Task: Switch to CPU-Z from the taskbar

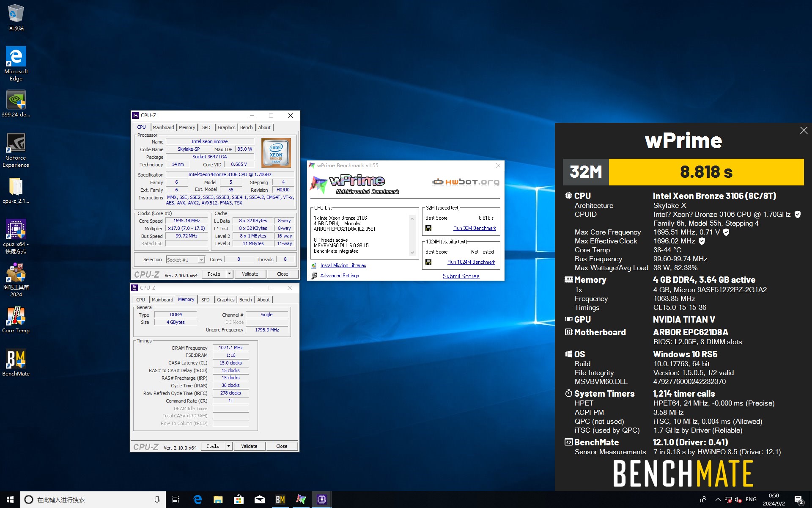Action: pyautogui.click(x=321, y=500)
